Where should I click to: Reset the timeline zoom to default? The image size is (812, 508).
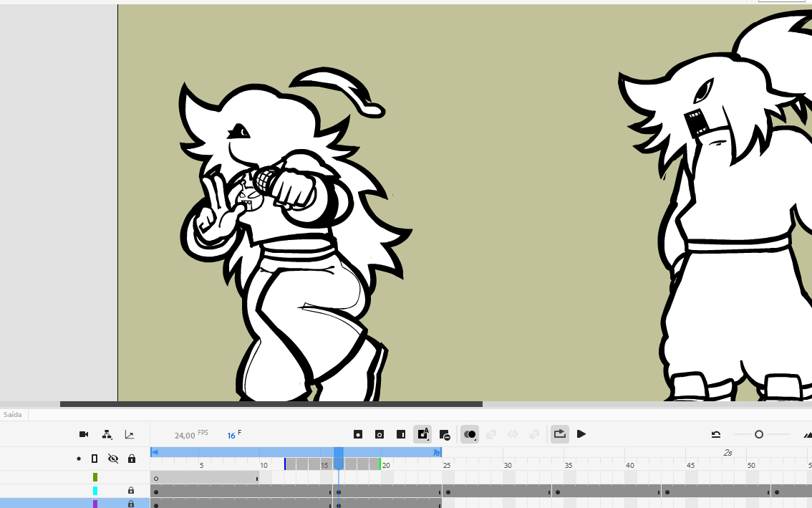point(716,434)
